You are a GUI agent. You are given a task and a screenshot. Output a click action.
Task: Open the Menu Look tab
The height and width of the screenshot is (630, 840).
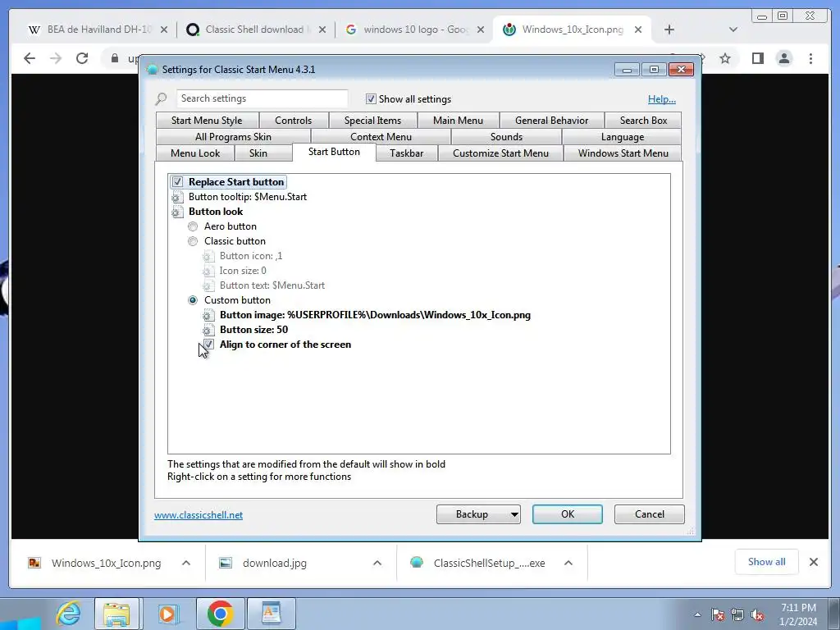pos(195,153)
